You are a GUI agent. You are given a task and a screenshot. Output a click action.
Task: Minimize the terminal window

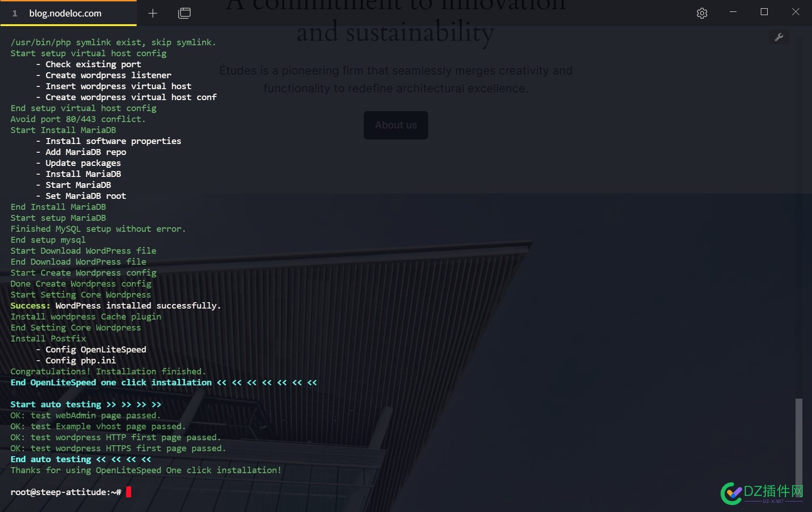pos(733,12)
